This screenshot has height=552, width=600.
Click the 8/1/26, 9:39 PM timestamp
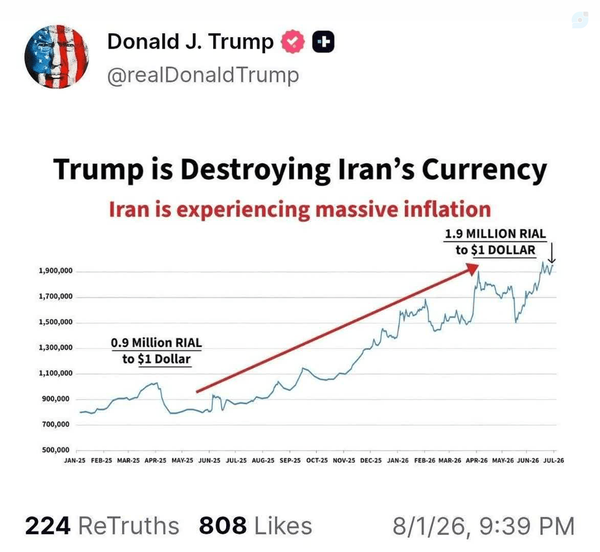click(x=483, y=526)
